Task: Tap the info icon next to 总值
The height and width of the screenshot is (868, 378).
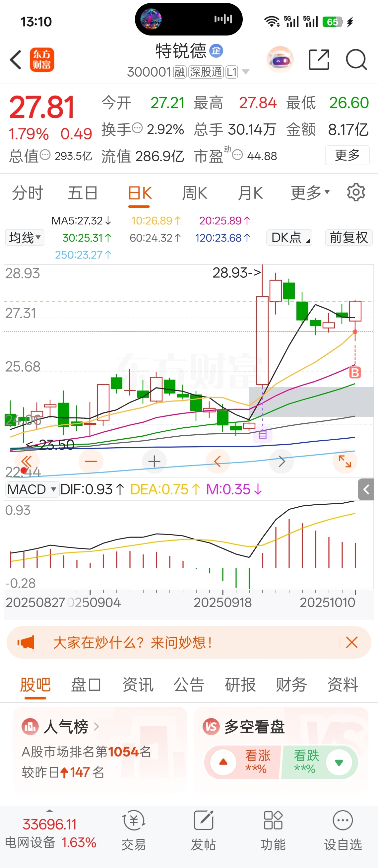Action: tap(45, 155)
